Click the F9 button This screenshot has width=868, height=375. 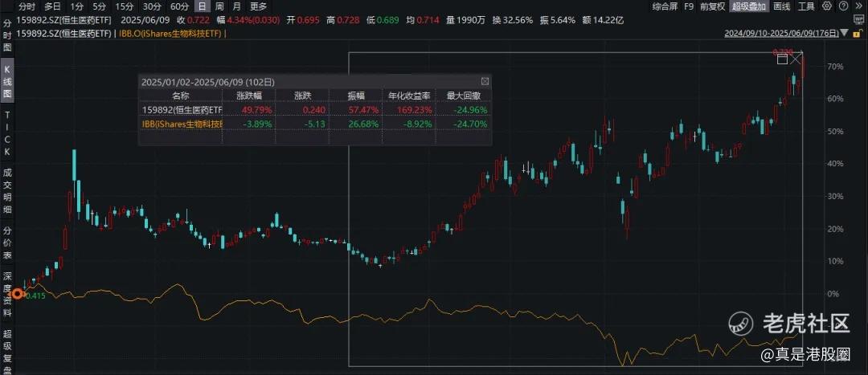pos(689,6)
